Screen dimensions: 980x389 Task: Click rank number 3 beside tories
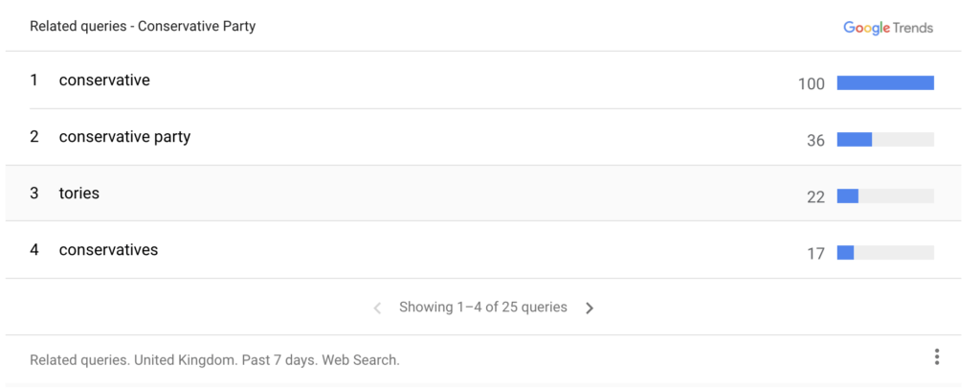[x=33, y=194]
